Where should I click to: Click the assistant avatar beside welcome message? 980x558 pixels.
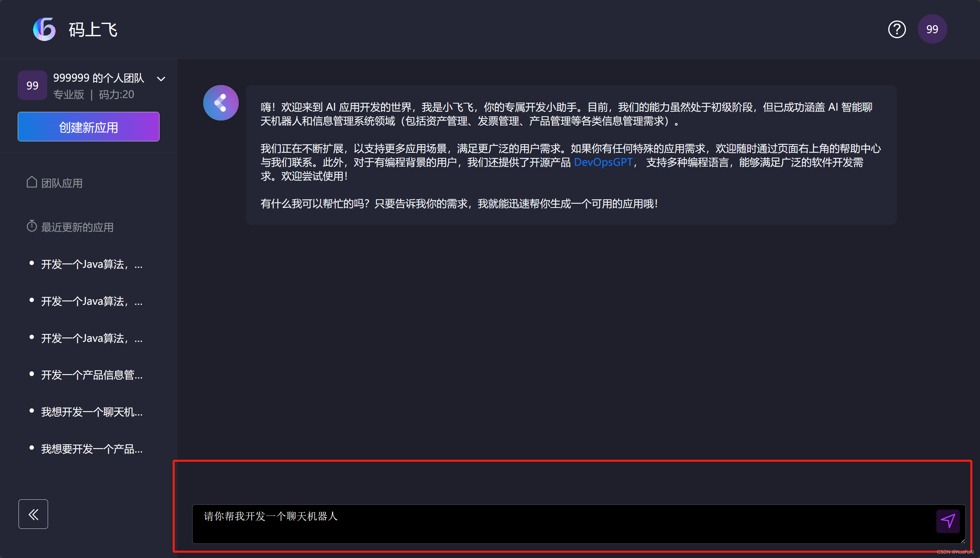coord(221,103)
